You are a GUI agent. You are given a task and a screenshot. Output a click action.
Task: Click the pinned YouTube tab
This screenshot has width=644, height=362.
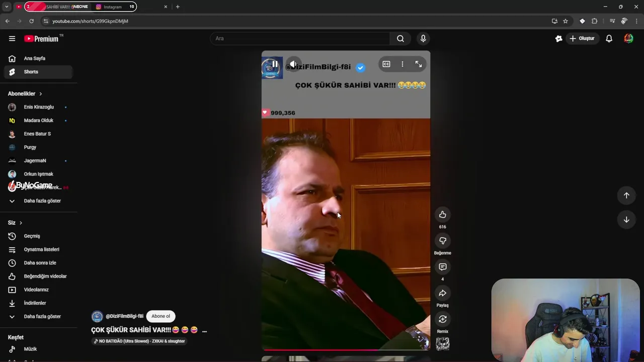pyautogui.click(x=19, y=7)
